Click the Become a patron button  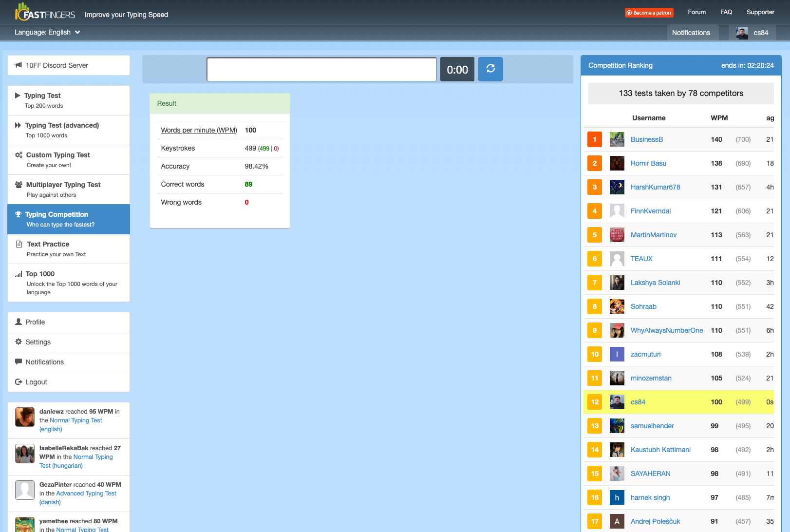tap(649, 13)
